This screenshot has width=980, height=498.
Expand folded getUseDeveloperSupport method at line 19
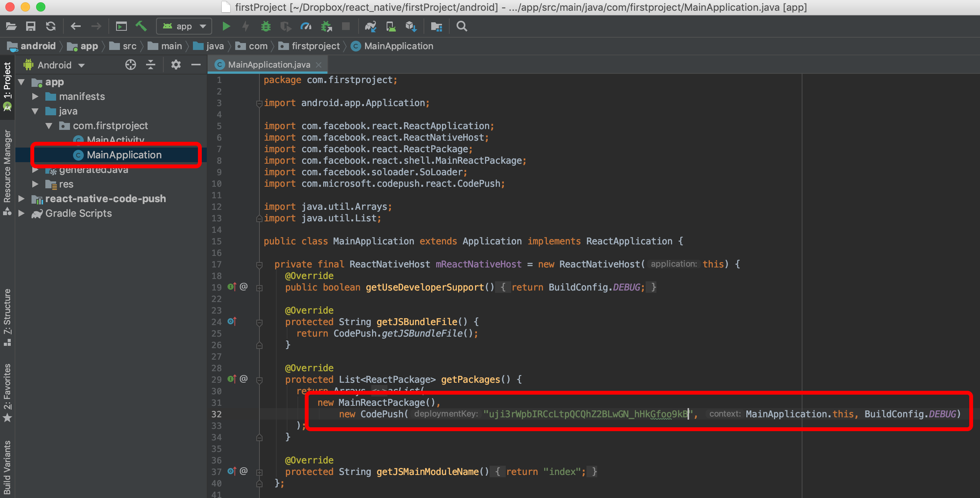259,288
